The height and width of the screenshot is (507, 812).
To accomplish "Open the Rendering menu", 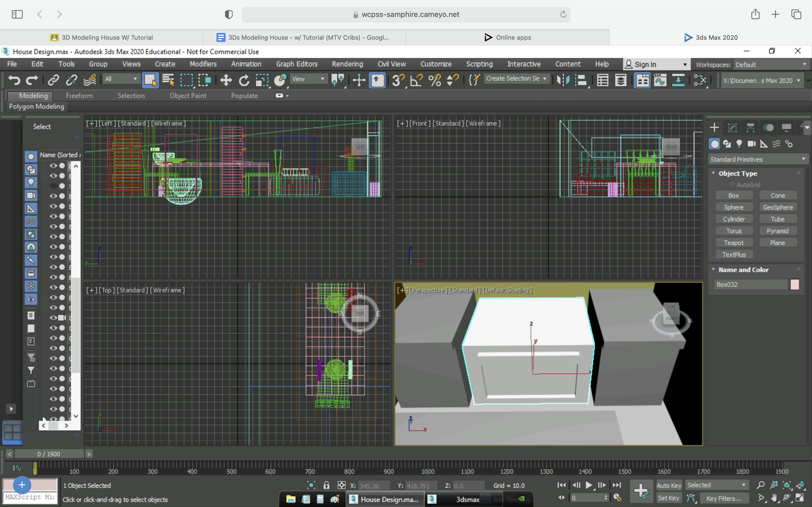I will [x=347, y=64].
